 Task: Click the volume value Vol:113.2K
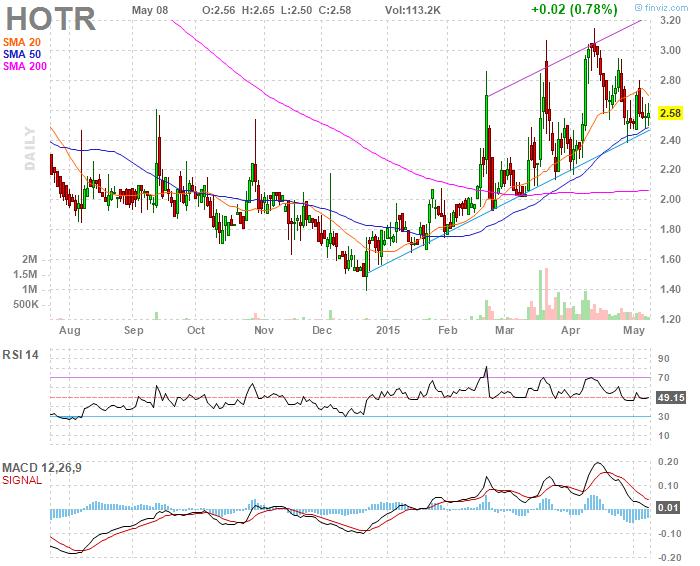(x=413, y=10)
